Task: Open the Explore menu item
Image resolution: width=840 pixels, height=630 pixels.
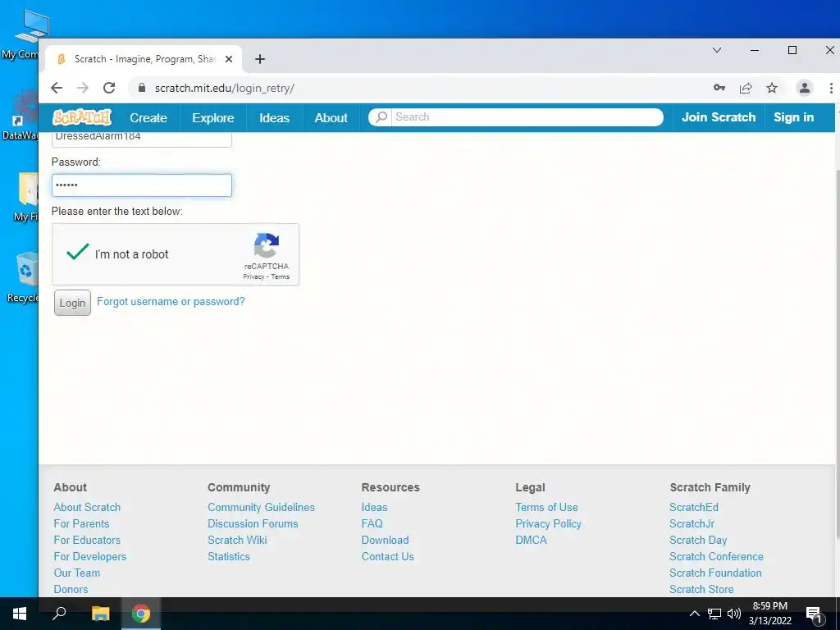Action: pyautogui.click(x=212, y=118)
